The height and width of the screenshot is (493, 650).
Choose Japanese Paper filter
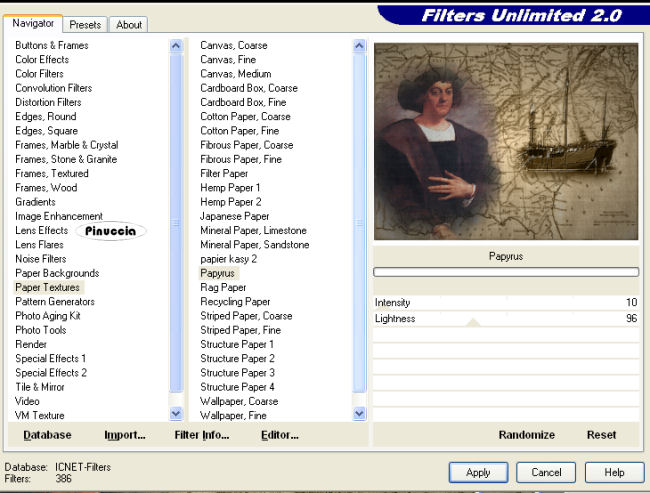point(235,216)
